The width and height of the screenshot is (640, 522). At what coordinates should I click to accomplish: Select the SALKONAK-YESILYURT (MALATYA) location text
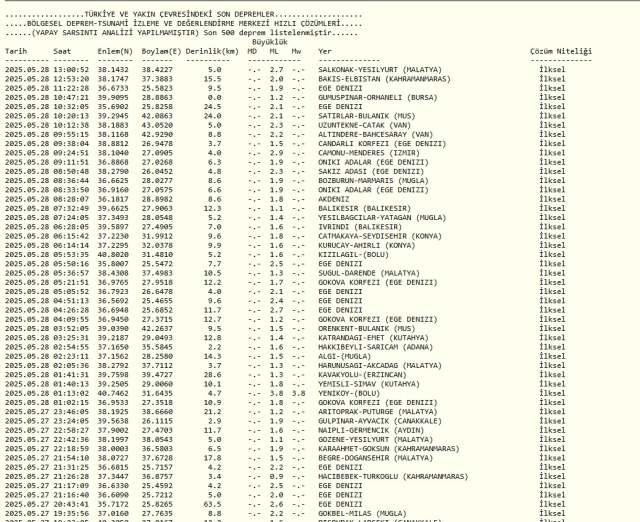[380, 70]
